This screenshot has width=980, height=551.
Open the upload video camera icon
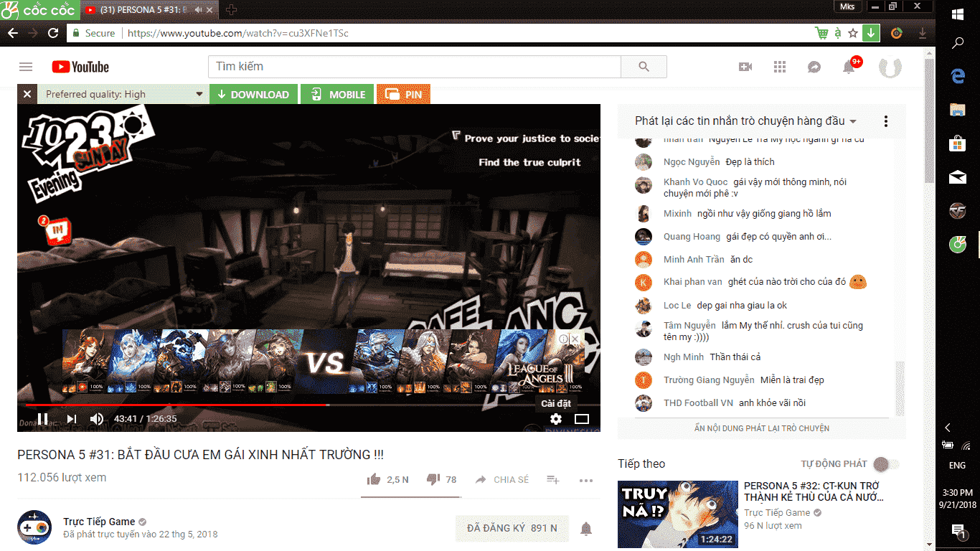click(x=745, y=67)
